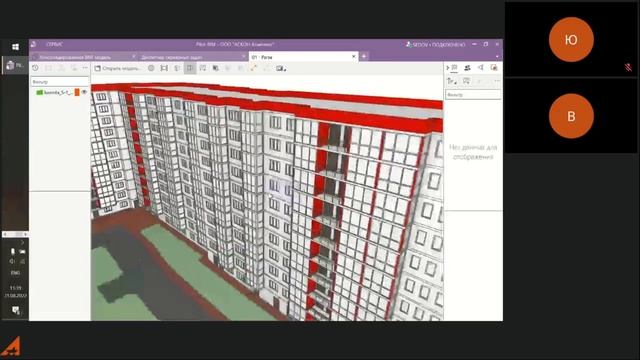The image size is (640, 360).
Task: Click the dark layered-cube icon in the toolbar
Action: pyautogui.click(x=216, y=68)
